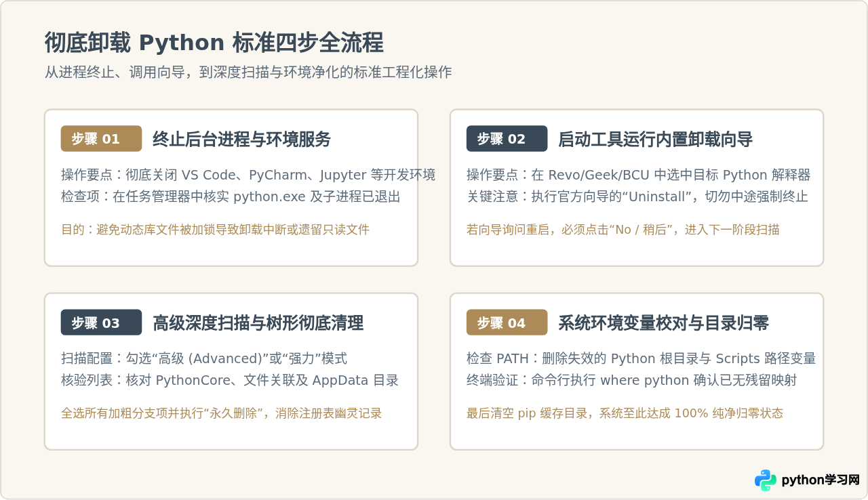The width and height of the screenshot is (868, 500).
Task: Click the heading 高级深度扫描与树形彻底清理
Action: (x=258, y=323)
